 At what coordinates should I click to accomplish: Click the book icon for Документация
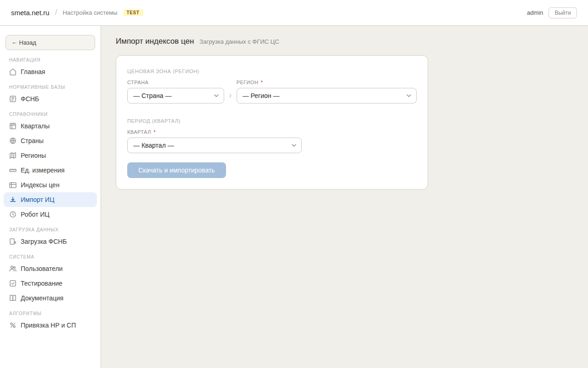pos(13,298)
